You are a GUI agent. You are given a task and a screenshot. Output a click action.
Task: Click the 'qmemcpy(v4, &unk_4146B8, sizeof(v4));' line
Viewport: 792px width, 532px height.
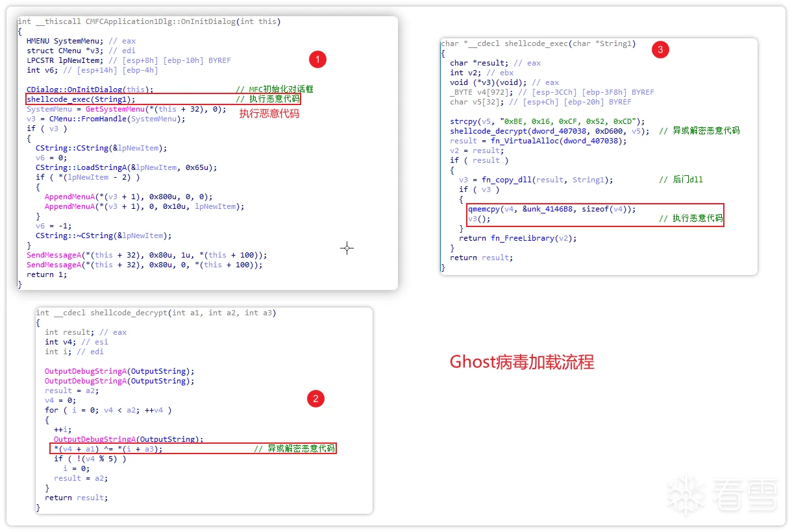pyautogui.click(x=552, y=209)
